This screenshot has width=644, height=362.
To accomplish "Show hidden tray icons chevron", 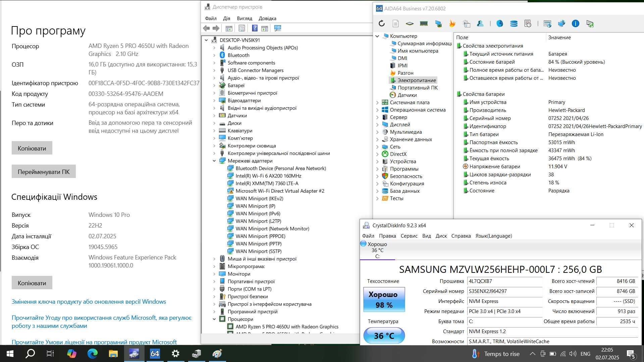I will coord(532,354).
